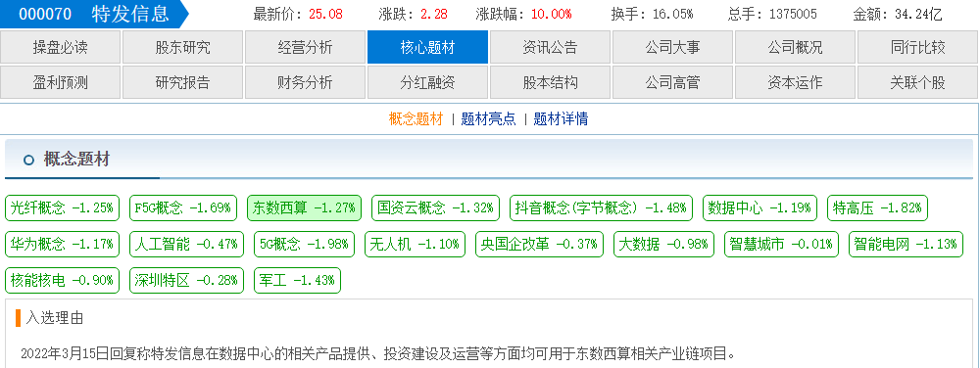
Task: Switch to 同行比较 tab
Action: (x=917, y=47)
